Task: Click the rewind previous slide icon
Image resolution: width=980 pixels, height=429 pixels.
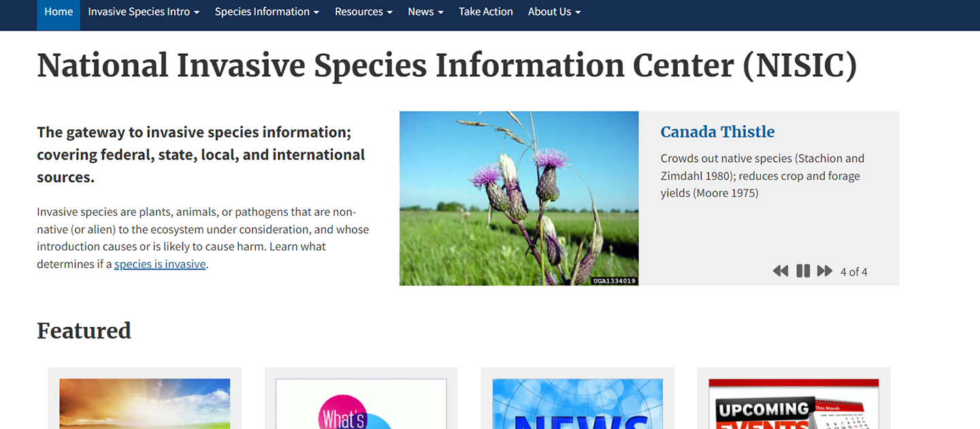Action: [780, 271]
